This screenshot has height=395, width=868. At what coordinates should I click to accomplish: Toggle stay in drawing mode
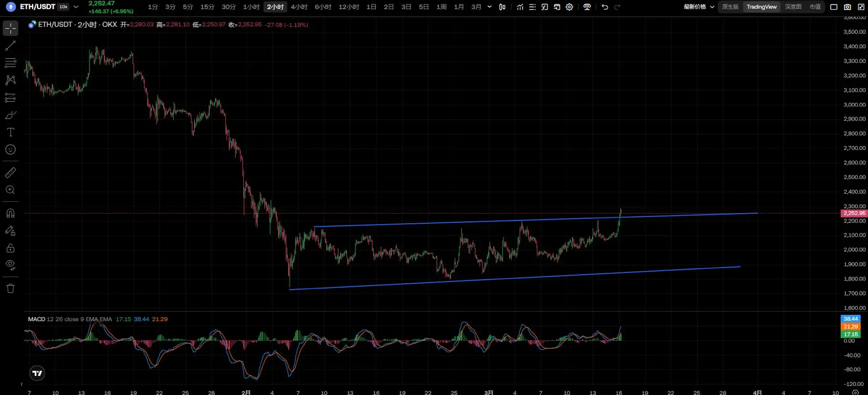coord(10,231)
